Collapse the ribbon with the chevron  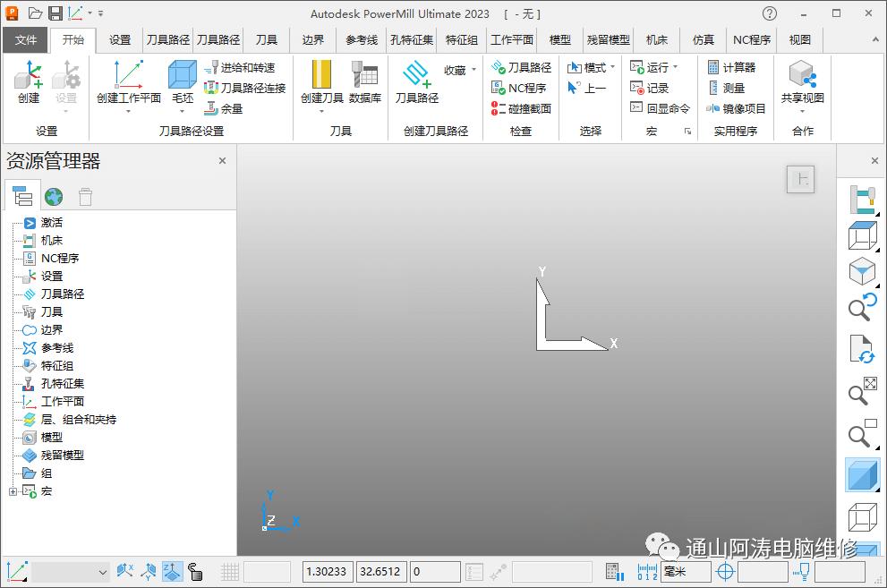875,39
